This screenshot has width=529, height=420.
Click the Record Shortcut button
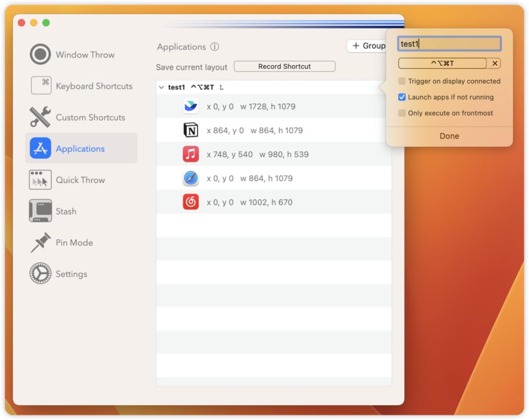click(x=285, y=66)
